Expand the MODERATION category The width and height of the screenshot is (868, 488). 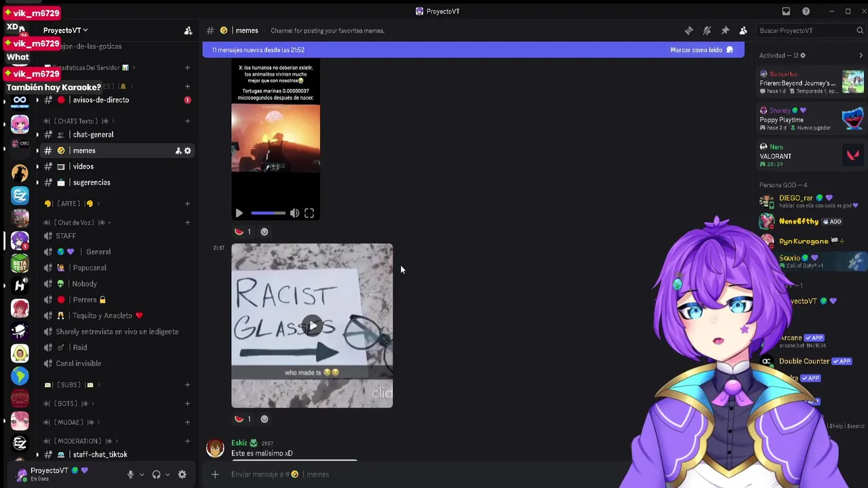click(81, 441)
